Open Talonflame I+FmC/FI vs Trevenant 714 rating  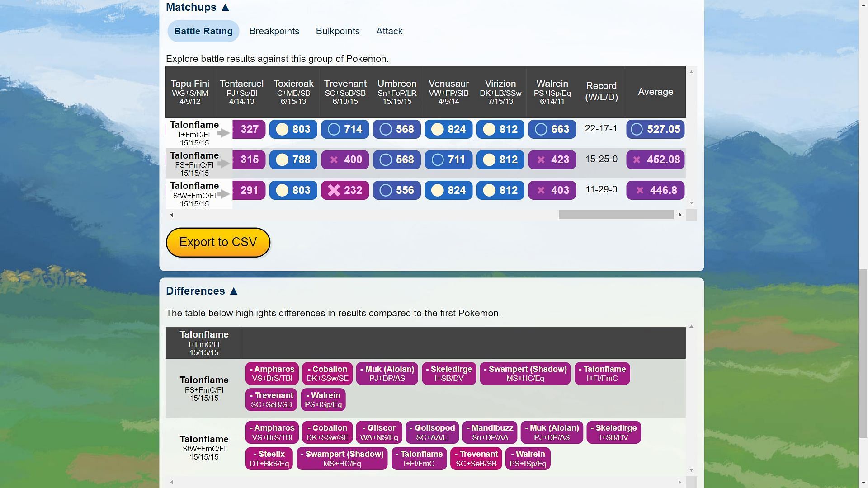tap(345, 129)
